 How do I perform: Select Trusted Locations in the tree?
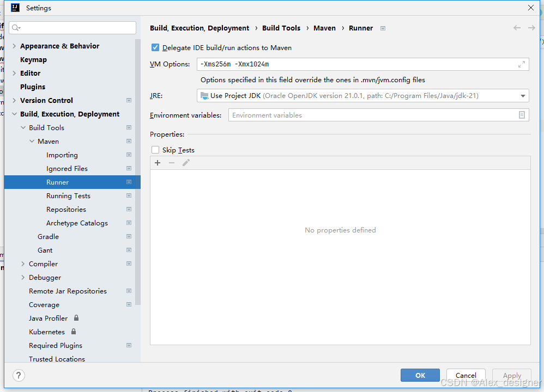pos(57,359)
